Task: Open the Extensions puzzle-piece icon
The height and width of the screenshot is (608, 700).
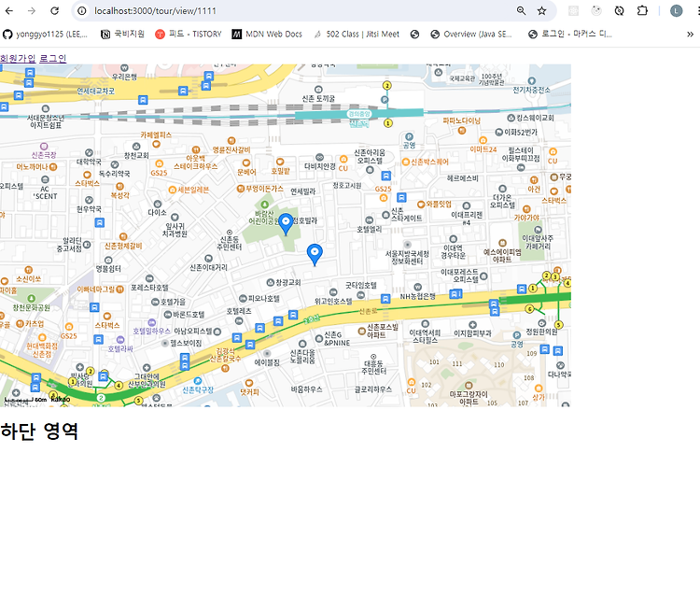Action: pos(642,10)
